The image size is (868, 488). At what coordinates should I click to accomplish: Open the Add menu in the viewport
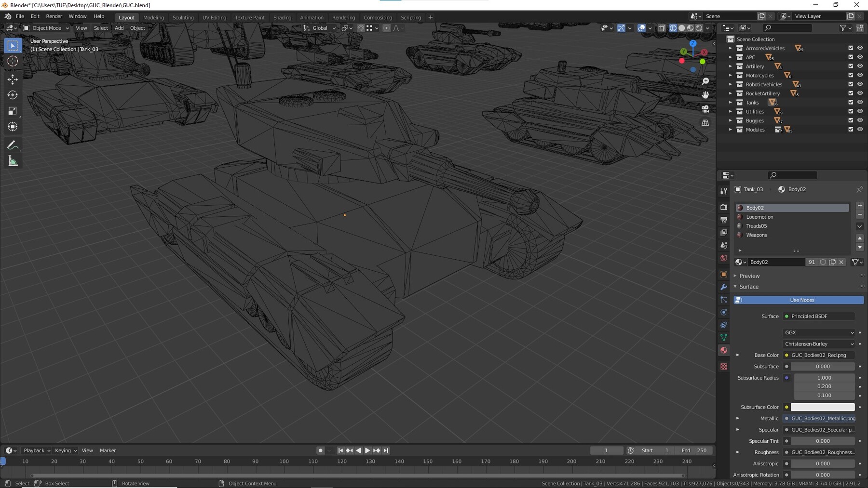(119, 28)
